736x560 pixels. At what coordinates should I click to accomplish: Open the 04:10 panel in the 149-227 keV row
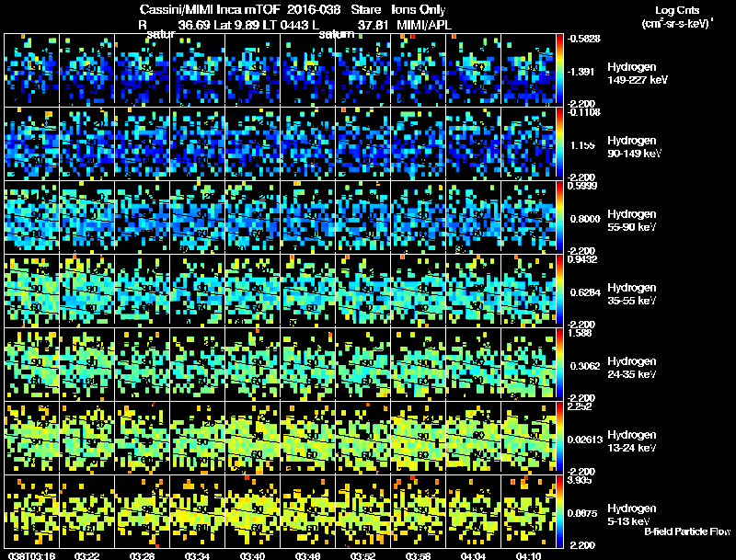528,70
